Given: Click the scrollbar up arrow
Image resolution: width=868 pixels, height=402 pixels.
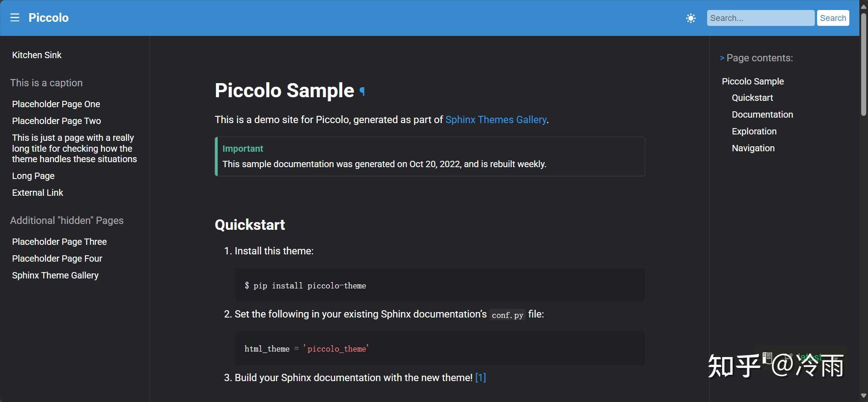Looking at the screenshot, I should [x=863, y=6].
